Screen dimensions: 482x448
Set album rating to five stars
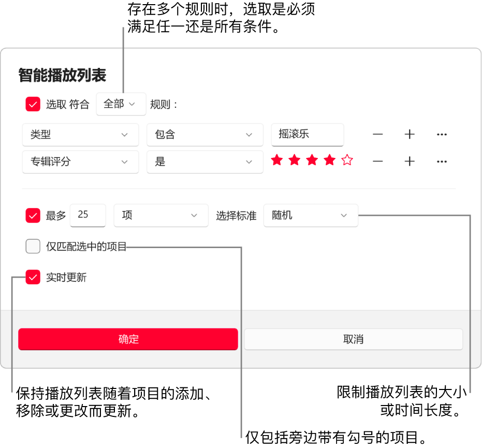click(x=347, y=161)
